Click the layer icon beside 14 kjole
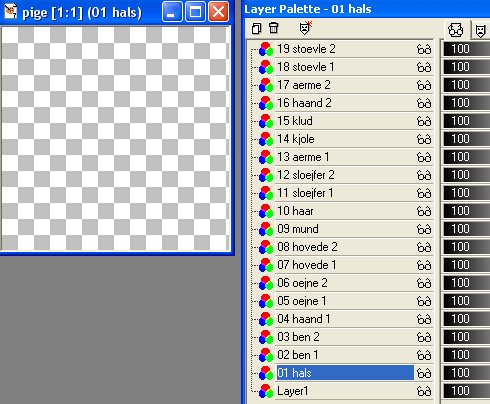The height and width of the screenshot is (404, 490). tap(266, 139)
